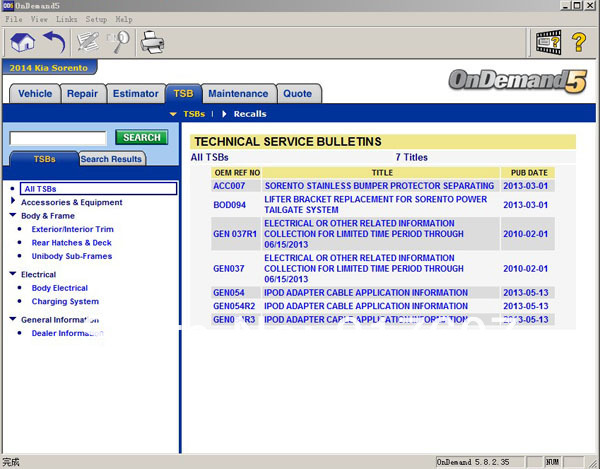Switch to the Estimator tab
The width and height of the screenshot is (600, 469).
(135, 94)
